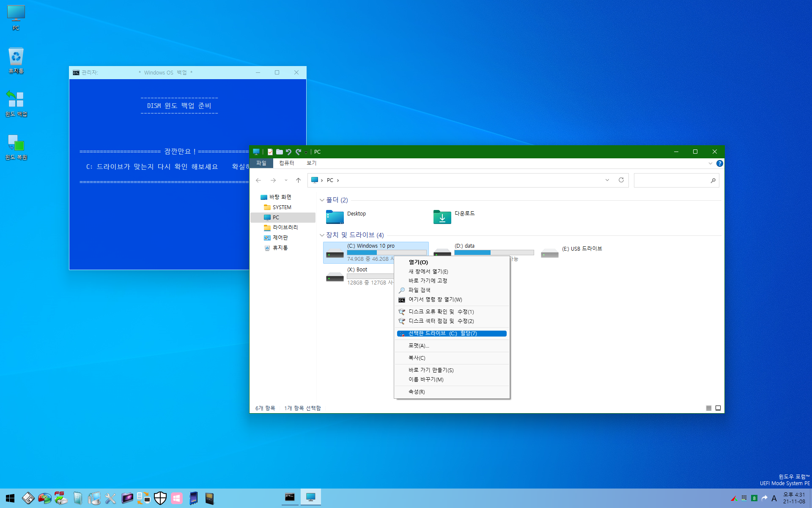812x508 pixels.
Task: Open the red-blue partition tool in taskbar
Action: [x=44, y=498]
